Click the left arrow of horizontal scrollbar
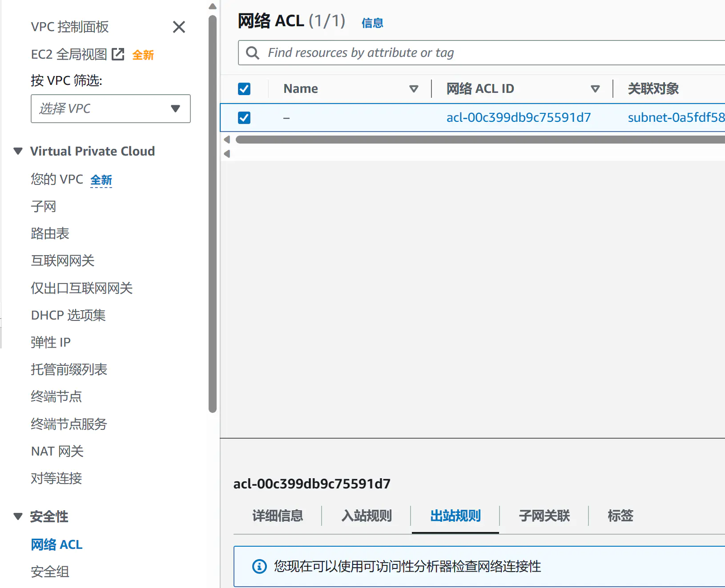This screenshot has width=725, height=588. tap(227, 140)
